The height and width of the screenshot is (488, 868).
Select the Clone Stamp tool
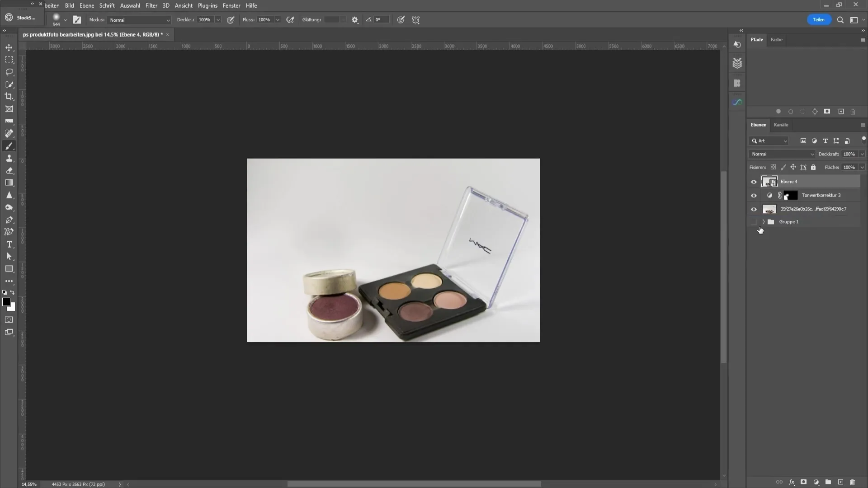point(9,158)
